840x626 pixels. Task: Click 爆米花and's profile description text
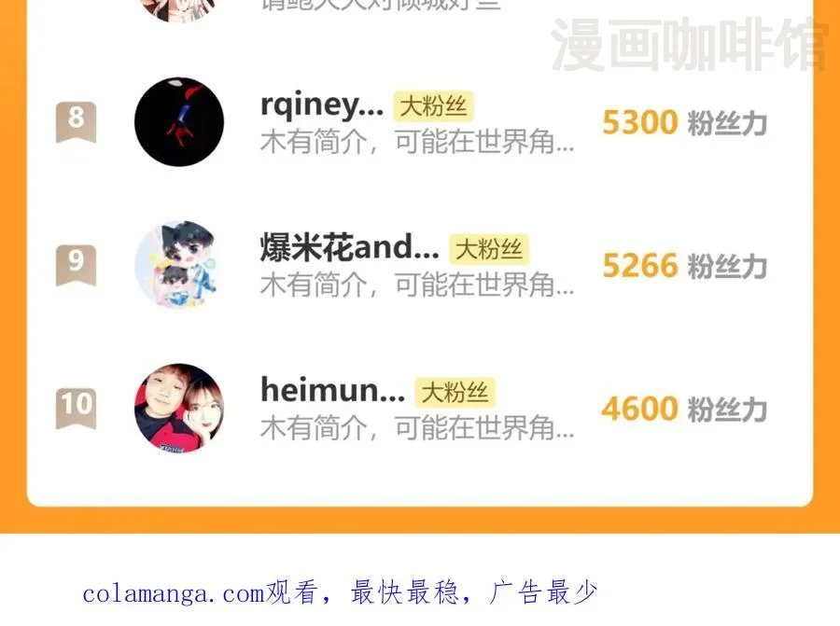point(417,285)
